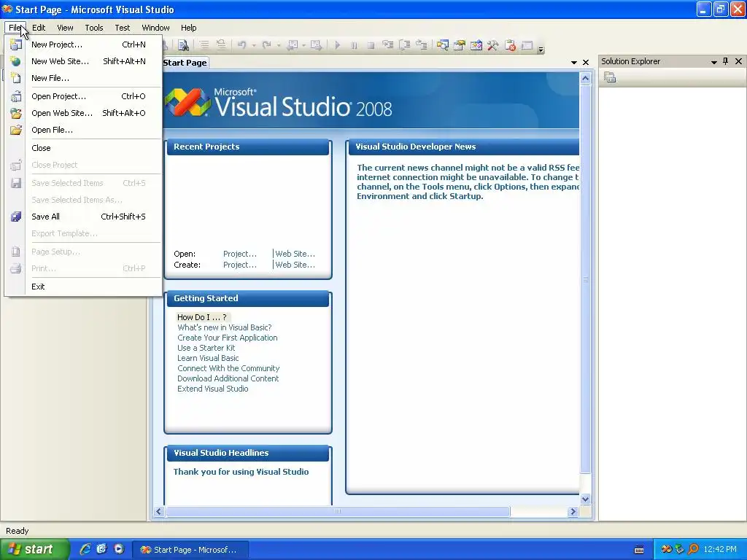Click the Web Site link in the Create row
The height and width of the screenshot is (560, 747).
pos(295,265)
